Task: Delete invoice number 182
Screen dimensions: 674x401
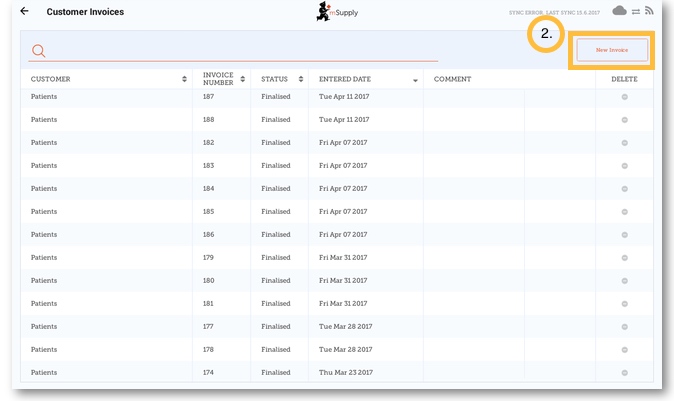Action: coord(625,143)
